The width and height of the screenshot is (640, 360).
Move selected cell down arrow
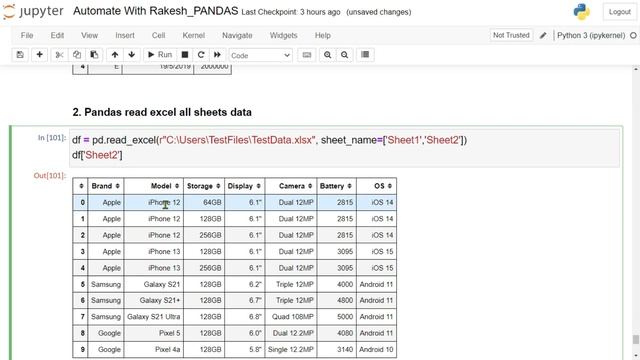(131, 55)
